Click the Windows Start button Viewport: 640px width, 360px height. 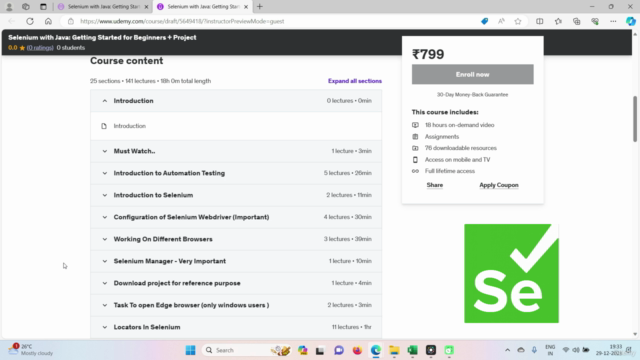click(190, 350)
